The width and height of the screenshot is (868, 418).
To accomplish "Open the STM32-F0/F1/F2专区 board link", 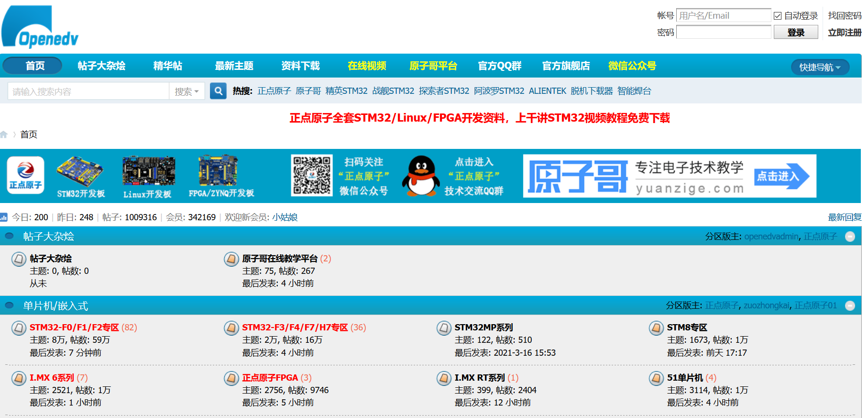I will 74,328.
